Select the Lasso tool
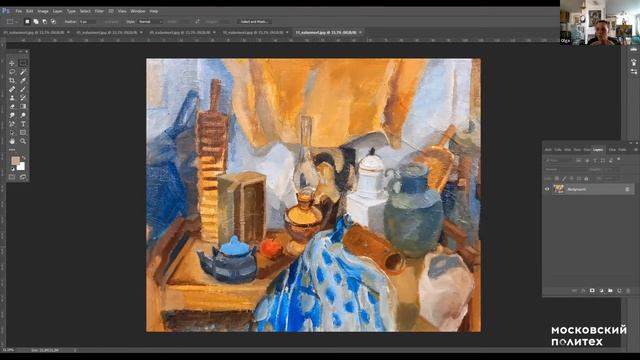 click(x=12, y=72)
